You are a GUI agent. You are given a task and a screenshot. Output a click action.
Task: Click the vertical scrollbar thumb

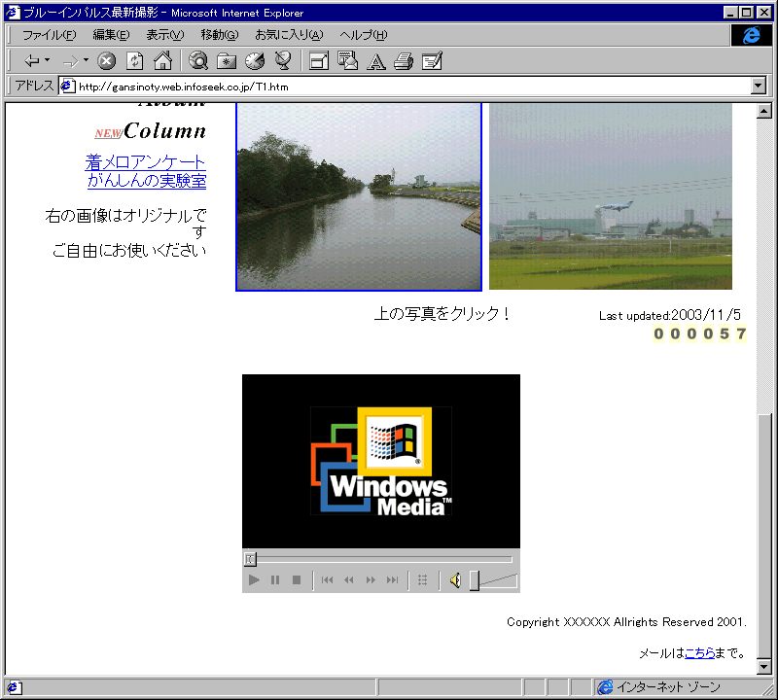(764, 536)
